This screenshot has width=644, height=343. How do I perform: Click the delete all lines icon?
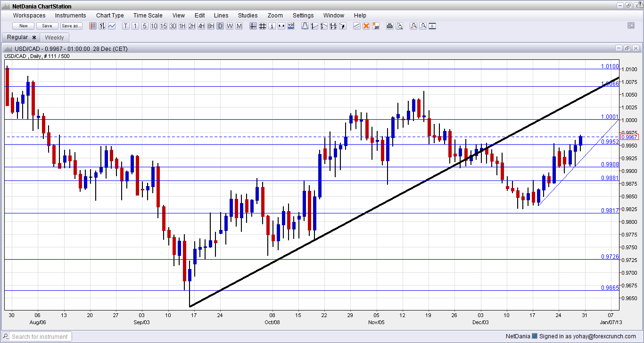click(x=376, y=26)
